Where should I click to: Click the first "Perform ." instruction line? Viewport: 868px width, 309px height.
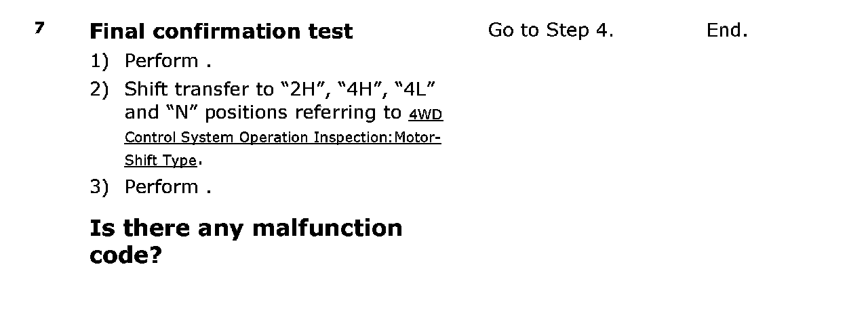pos(167,61)
